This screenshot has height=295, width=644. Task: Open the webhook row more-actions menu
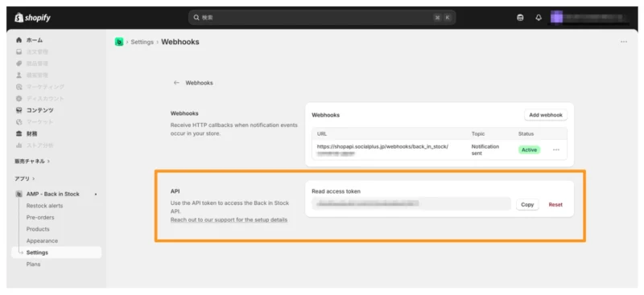(x=556, y=150)
